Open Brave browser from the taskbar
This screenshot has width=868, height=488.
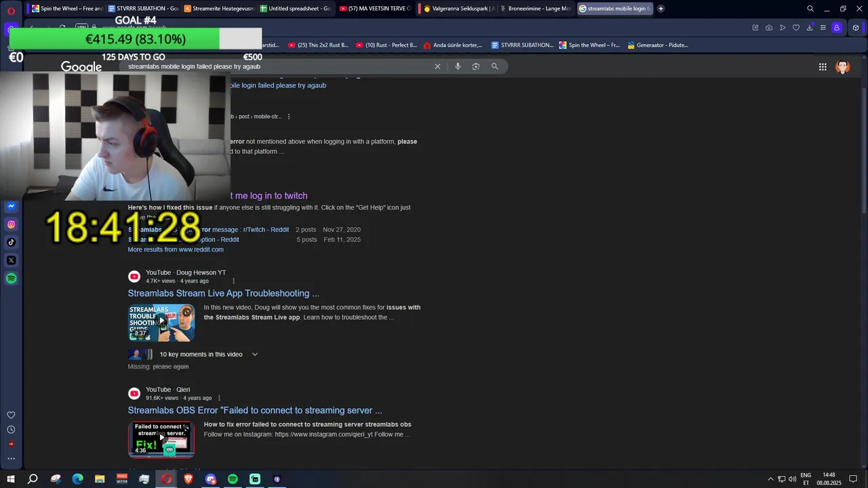pyautogui.click(x=189, y=479)
